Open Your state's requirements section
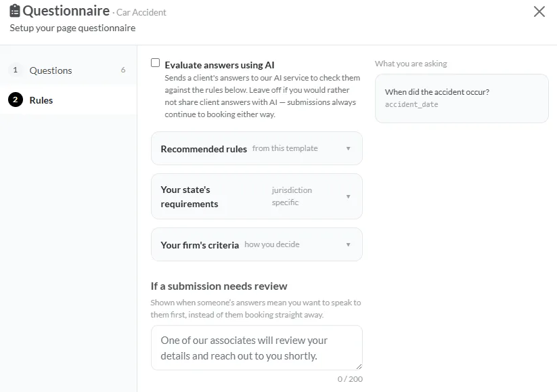Image resolution: width=557 pixels, height=392 pixels. pos(257,196)
